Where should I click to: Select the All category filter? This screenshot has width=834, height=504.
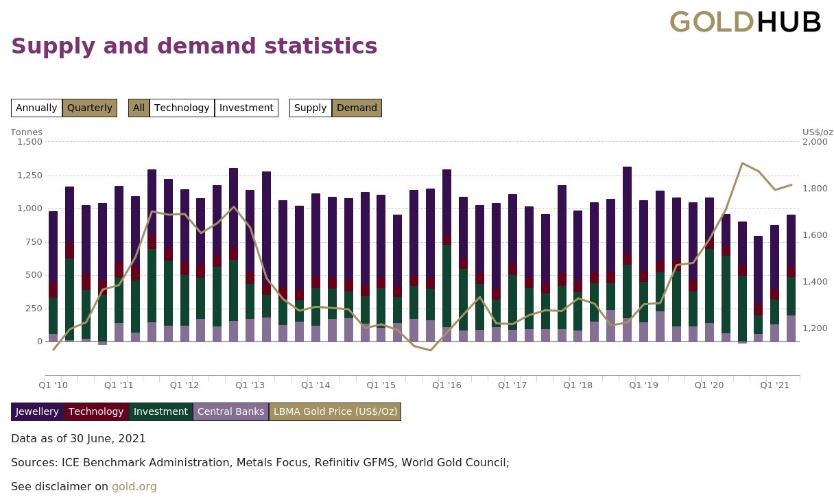coord(139,108)
